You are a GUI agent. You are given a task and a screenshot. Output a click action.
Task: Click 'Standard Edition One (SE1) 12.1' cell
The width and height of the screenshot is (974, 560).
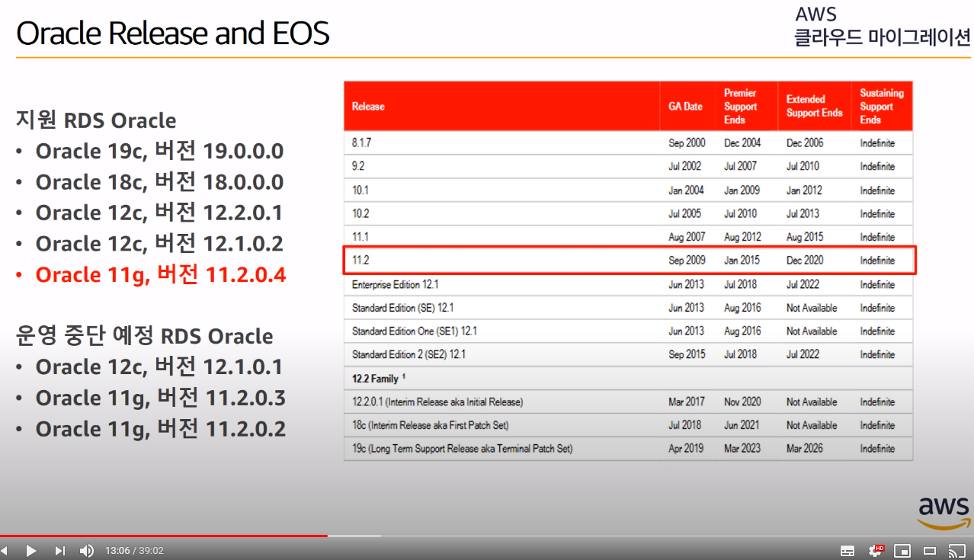coord(415,331)
